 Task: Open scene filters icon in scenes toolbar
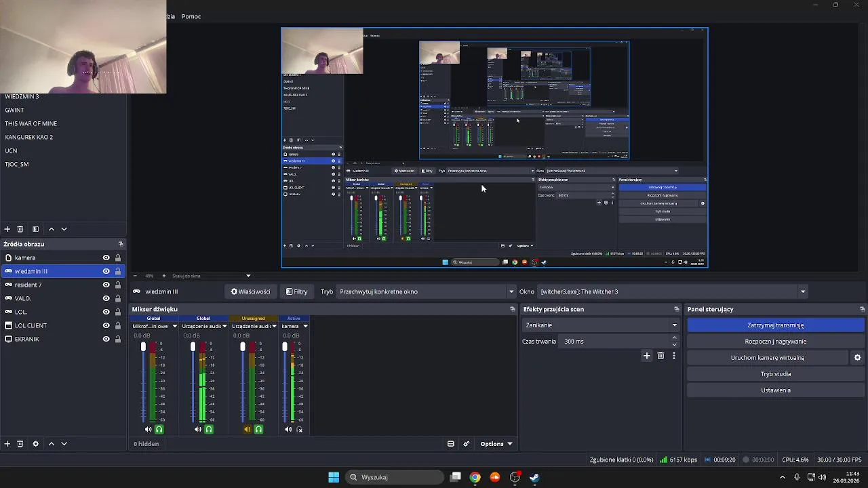pyautogui.click(x=35, y=229)
